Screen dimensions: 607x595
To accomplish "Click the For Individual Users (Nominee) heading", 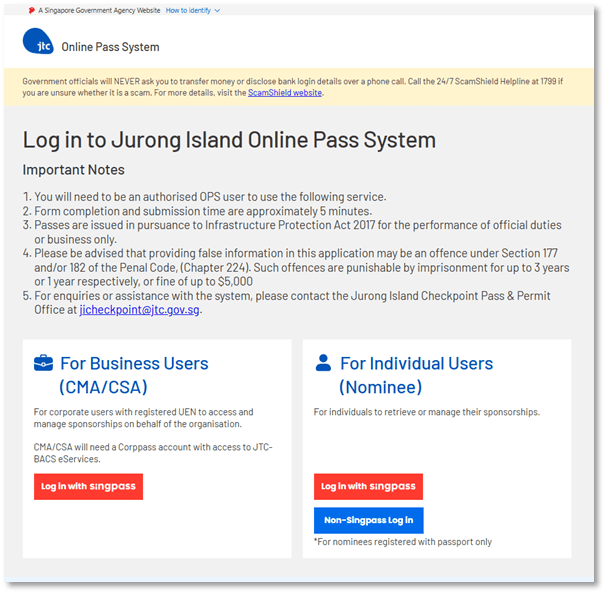I will (416, 375).
